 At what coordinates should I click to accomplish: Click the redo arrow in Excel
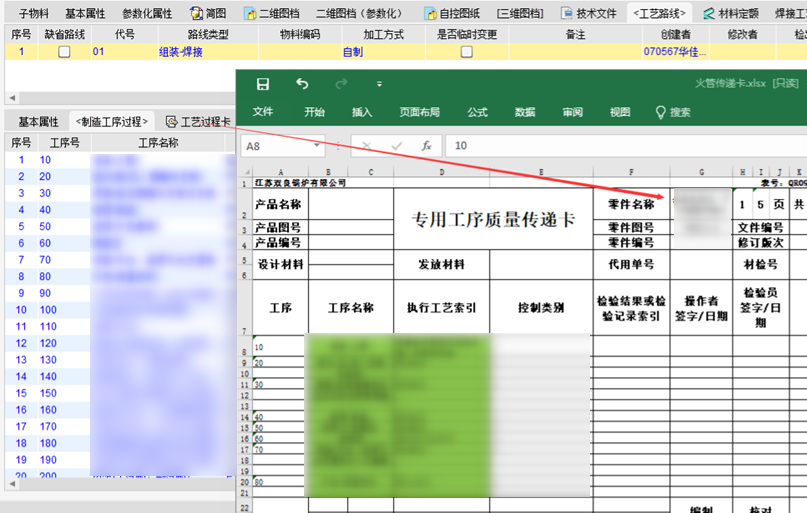pyautogui.click(x=341, y=83)
